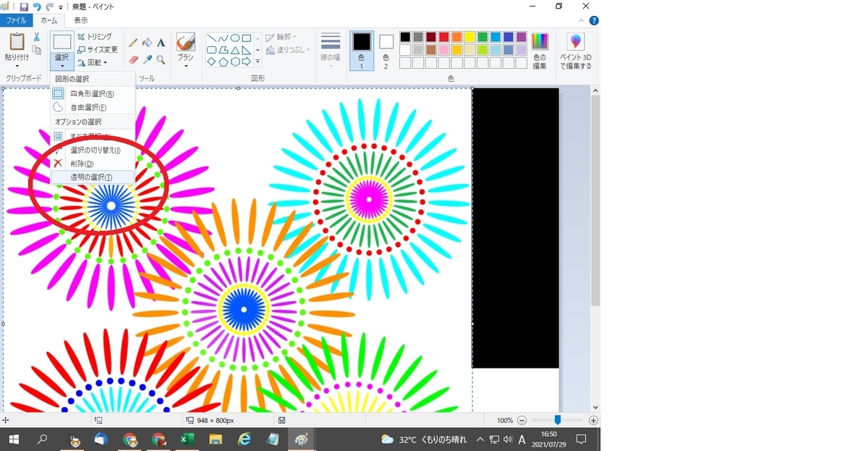This screenshot has height=451, width=868.
Task: Choose the oval shape in shapes gallery
Action: [235, 38]
